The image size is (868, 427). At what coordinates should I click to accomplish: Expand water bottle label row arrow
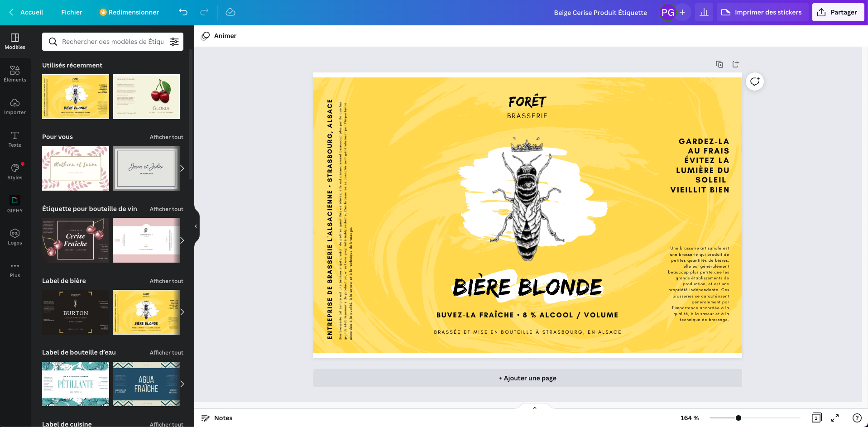coord(182,384)
